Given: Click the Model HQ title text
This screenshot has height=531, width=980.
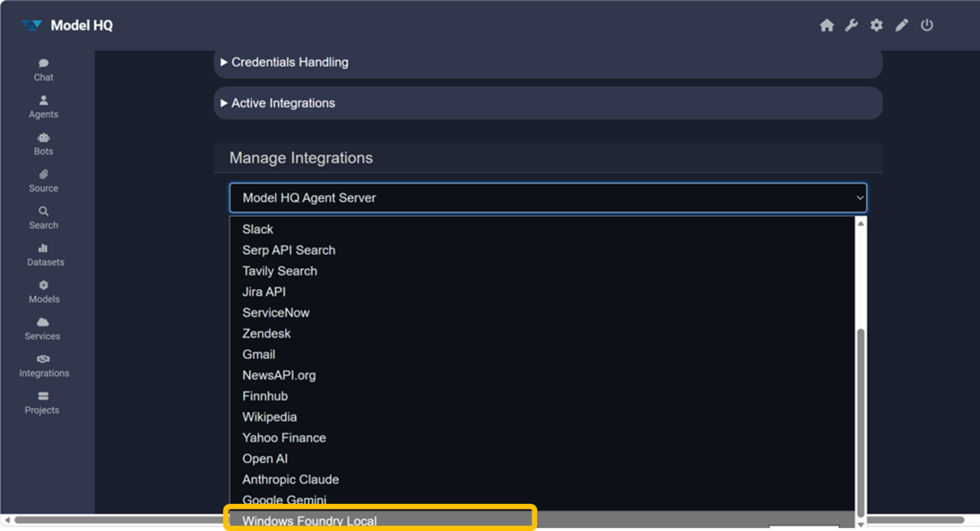Looking at the screenshot, I should point(82,25).
